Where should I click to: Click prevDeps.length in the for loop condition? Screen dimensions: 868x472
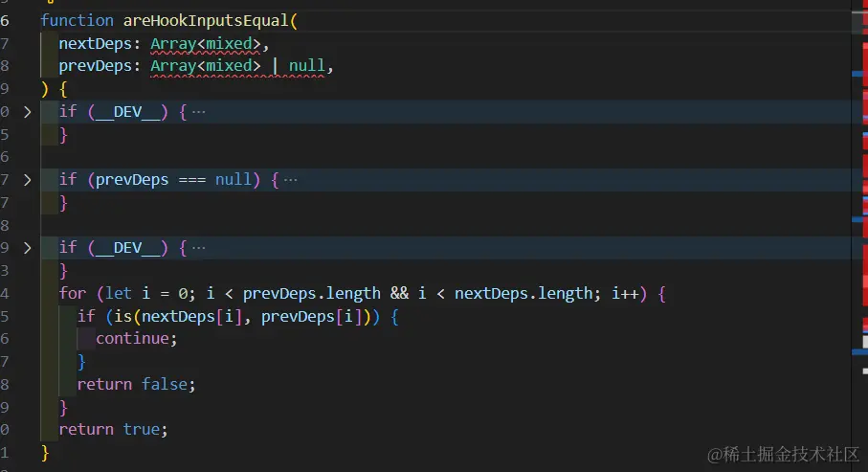312,293
